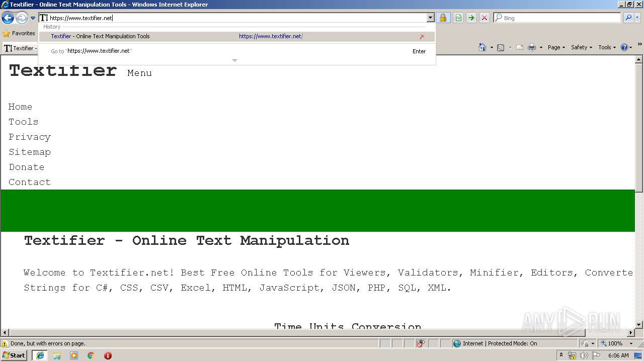
Task: Click the 100% zoom level button
Action: 612,343
